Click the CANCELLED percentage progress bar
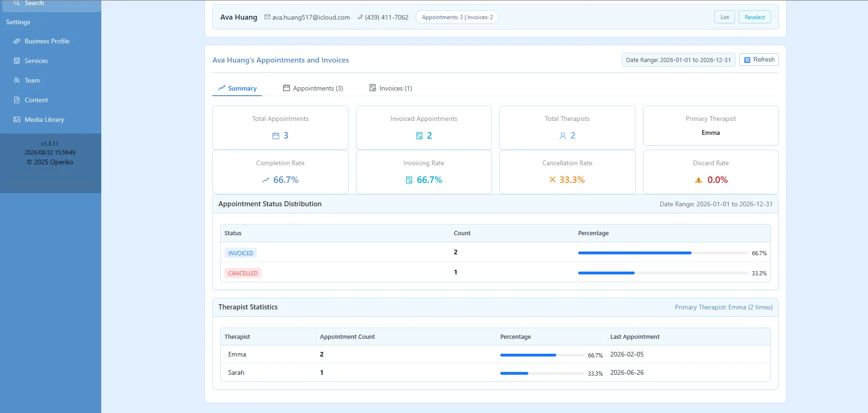This screenshot has height=413, width=868. coord(663,273)
